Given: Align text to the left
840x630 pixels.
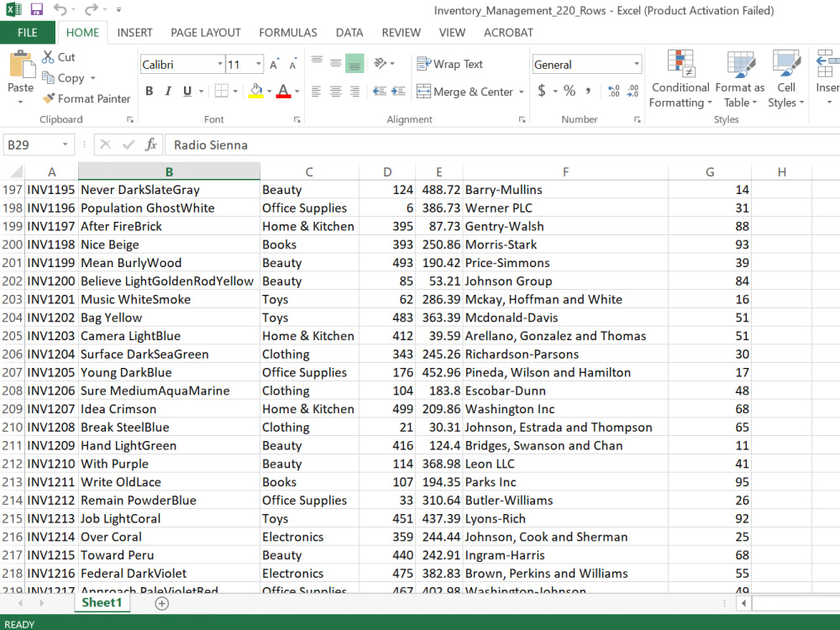Looking at the screenshot, I should click(317, 91).
